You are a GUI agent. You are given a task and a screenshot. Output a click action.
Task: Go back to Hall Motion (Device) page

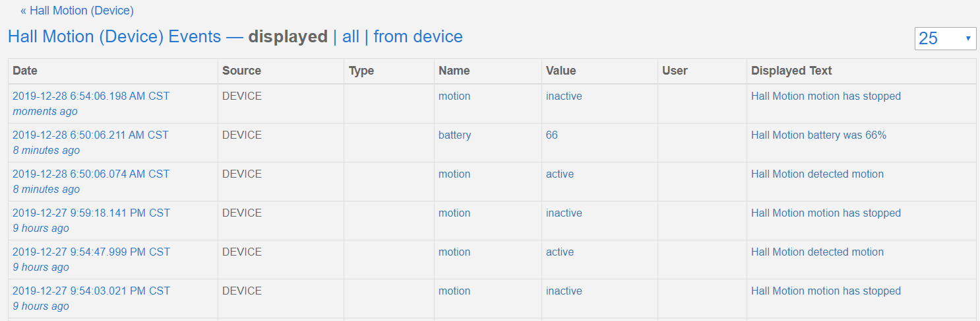click(x=77, y=11)
